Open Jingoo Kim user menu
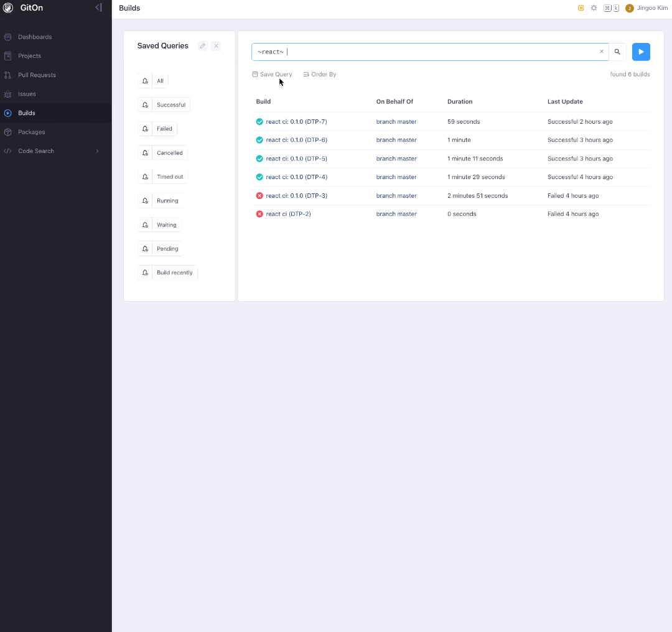This screenshot has width=672, height=632. pyautogui.click(x=646, y=8)
